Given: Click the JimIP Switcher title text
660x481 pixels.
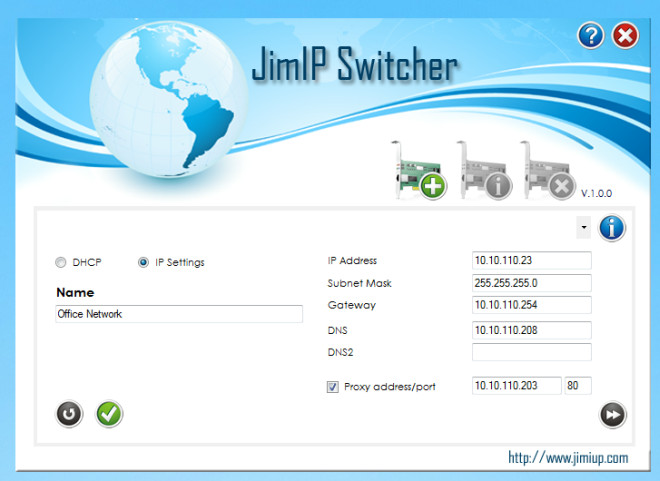Looking at the screenshot, I should (354, 64).
